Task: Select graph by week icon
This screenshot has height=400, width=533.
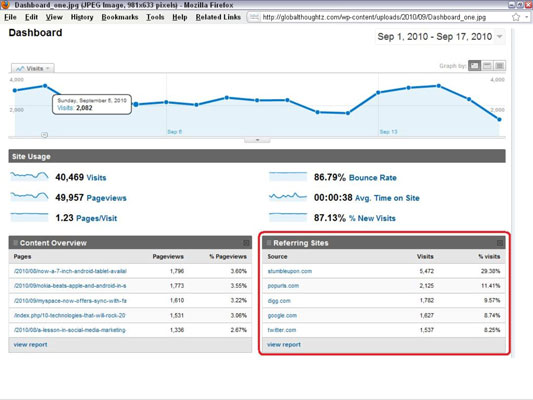Action: [487, 66]
